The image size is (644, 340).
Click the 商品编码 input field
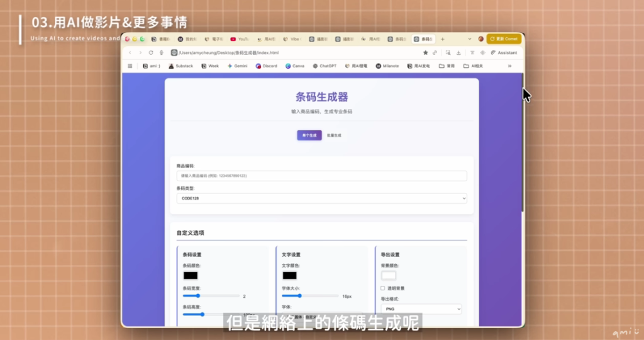tap(321, 176)
